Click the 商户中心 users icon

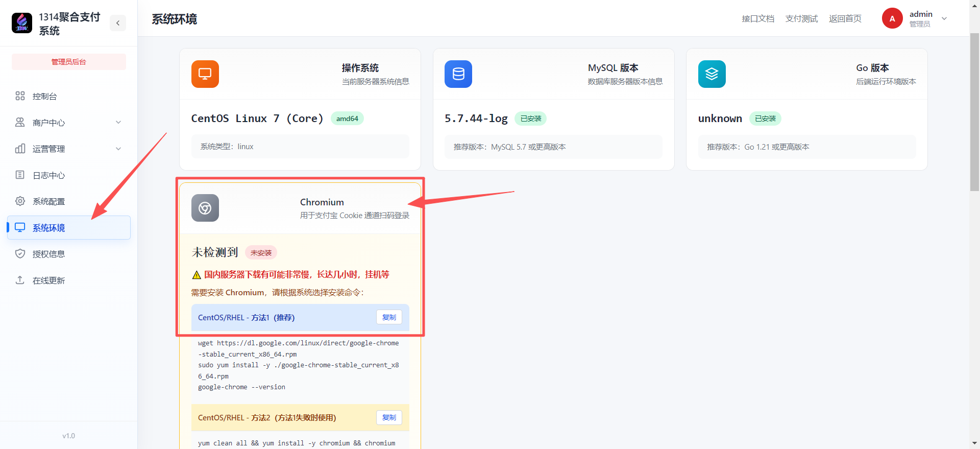[20, 123]
